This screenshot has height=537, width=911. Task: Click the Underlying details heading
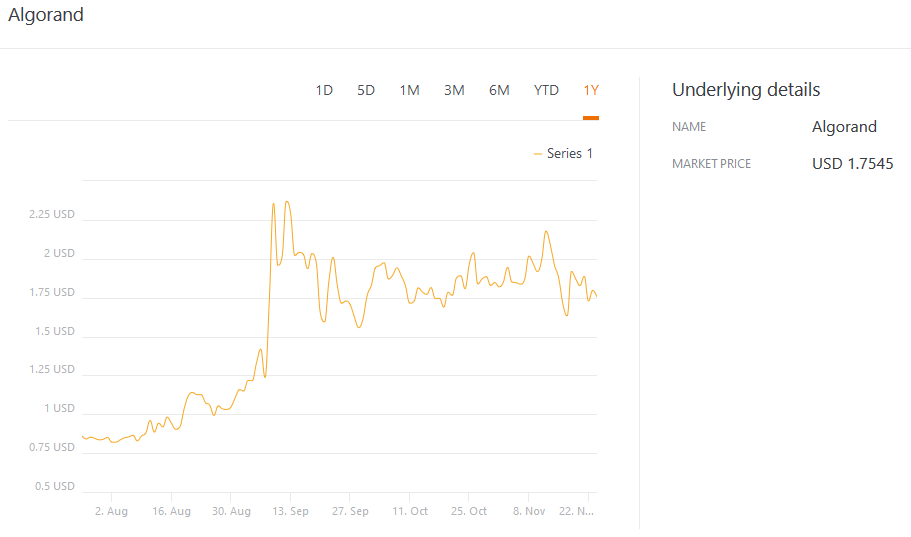click(x=746, y=90)
